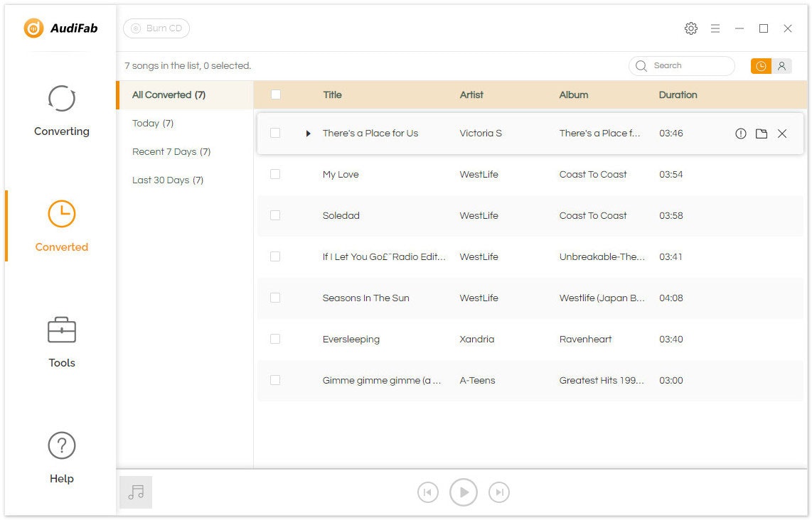
Task: Remove There's a Place for Us from list
Action: click(x=782, y=134)
